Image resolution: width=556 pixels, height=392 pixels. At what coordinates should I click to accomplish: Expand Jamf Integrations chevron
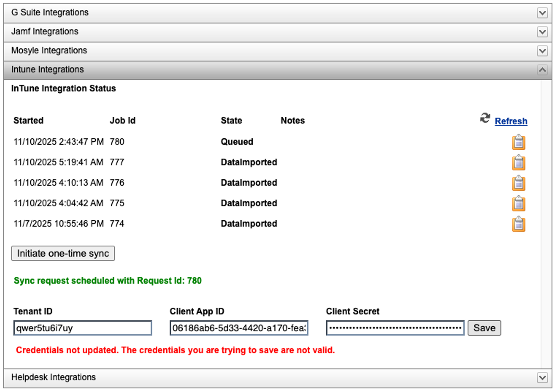tap(542, 32)
